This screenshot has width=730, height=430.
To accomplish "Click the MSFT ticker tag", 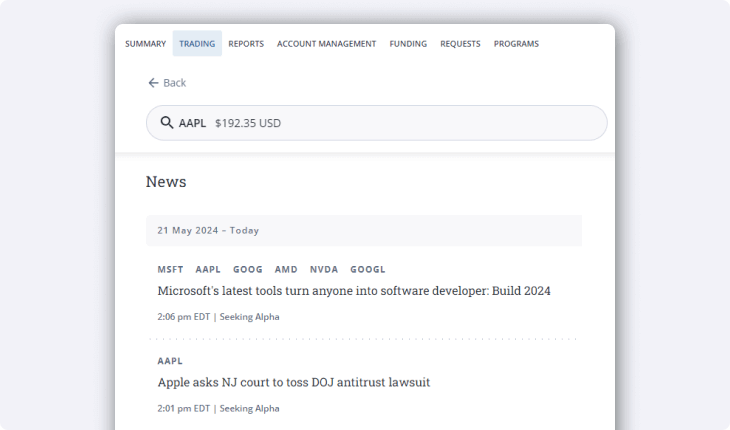I will pos(170,269).
